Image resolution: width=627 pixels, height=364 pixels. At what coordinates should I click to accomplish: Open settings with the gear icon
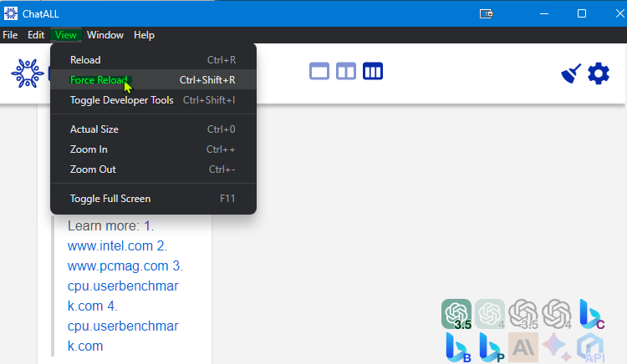(x=599, y=73)
